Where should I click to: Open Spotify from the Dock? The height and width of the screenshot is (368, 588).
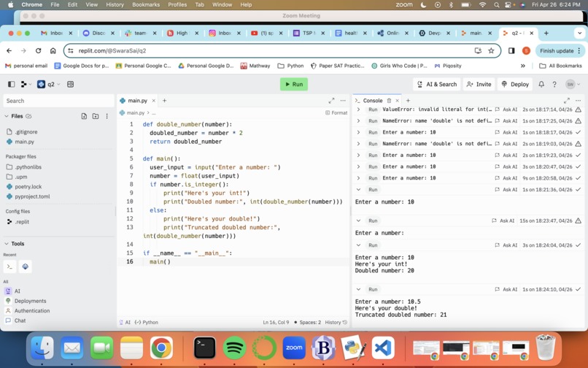click(x=234, y=348)
